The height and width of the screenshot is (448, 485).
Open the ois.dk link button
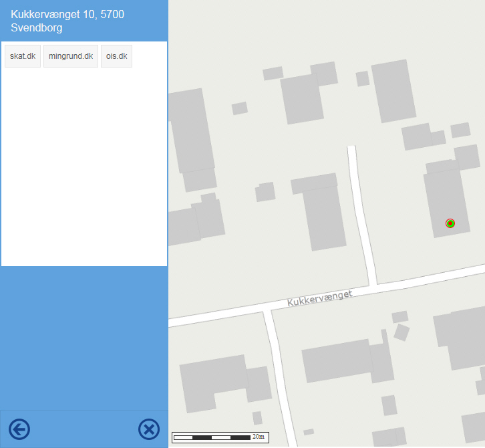[117, 56]
